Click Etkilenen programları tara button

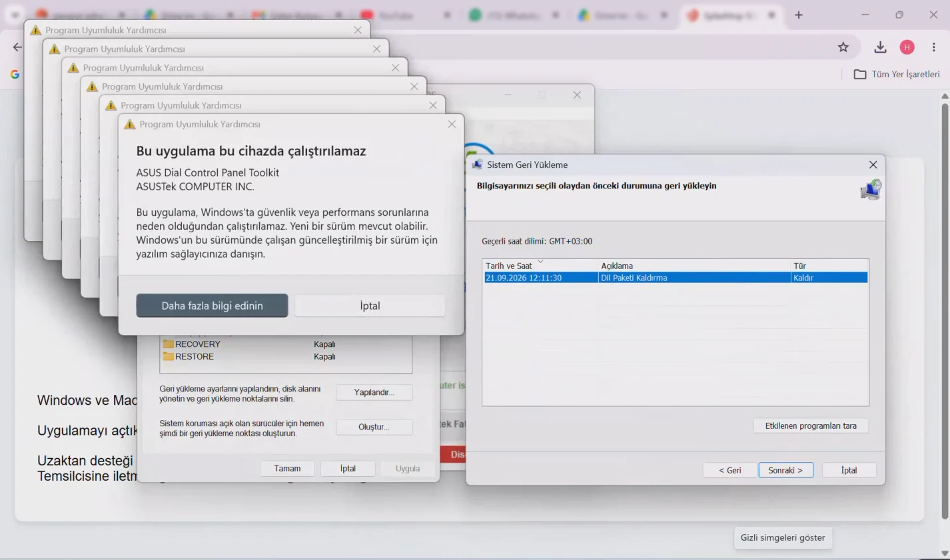click(811, 426)
